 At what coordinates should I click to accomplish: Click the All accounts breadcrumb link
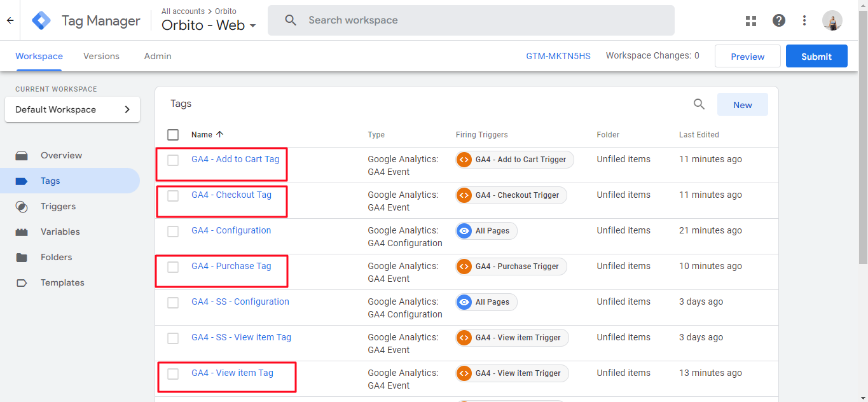[183, 11]
